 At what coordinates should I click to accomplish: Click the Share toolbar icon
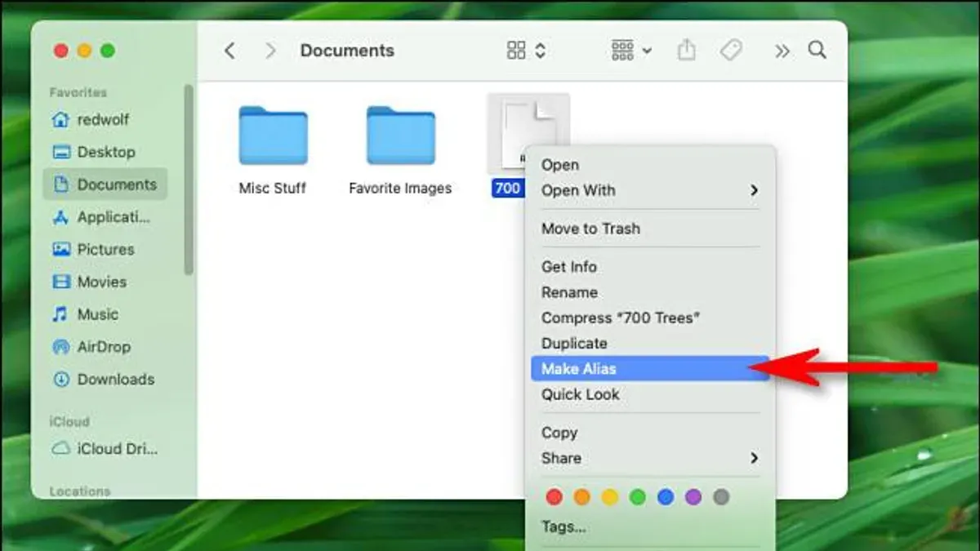687,51
